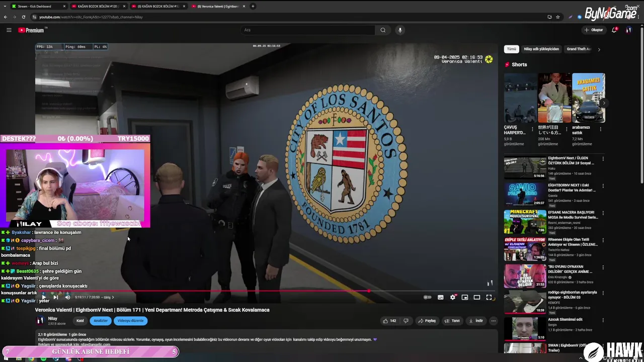Screen dimensions: 644x362
Task: Toggle the autoplay switch in player
Action: point(428,297)
